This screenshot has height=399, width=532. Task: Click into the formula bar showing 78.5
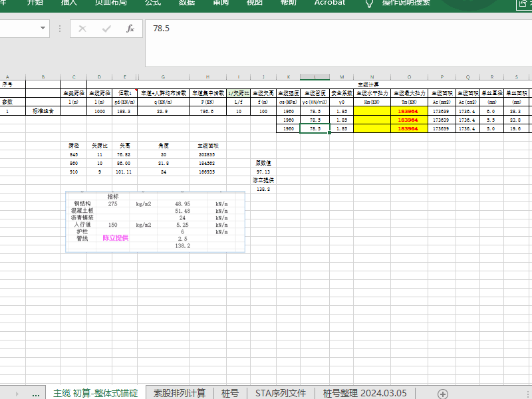[x=338, y=43]
